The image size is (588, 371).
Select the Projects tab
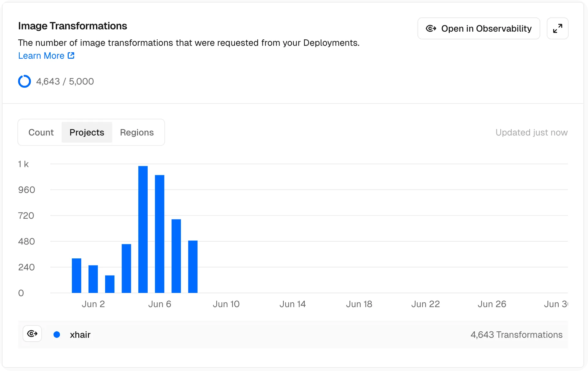[87, 132]
